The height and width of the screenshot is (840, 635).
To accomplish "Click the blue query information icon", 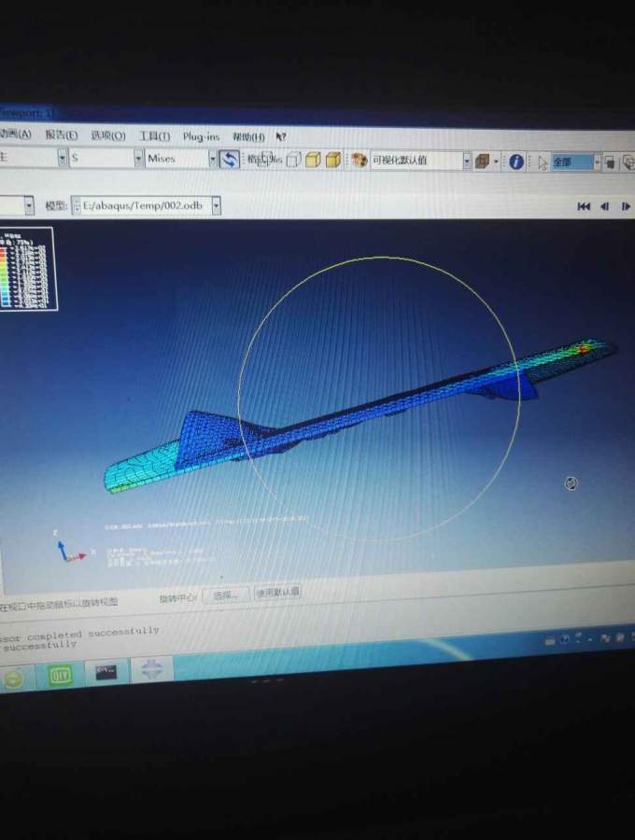I will (x=516, y=161).
